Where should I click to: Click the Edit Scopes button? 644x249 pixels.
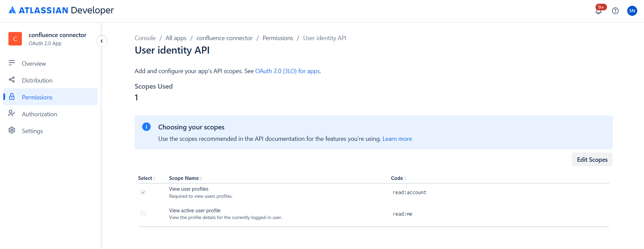[592, 159]
